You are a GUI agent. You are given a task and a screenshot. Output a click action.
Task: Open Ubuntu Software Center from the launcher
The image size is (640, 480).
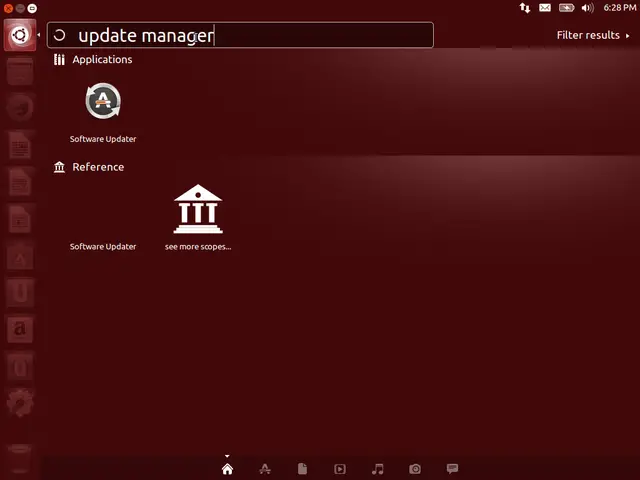(x=20, y=256)
